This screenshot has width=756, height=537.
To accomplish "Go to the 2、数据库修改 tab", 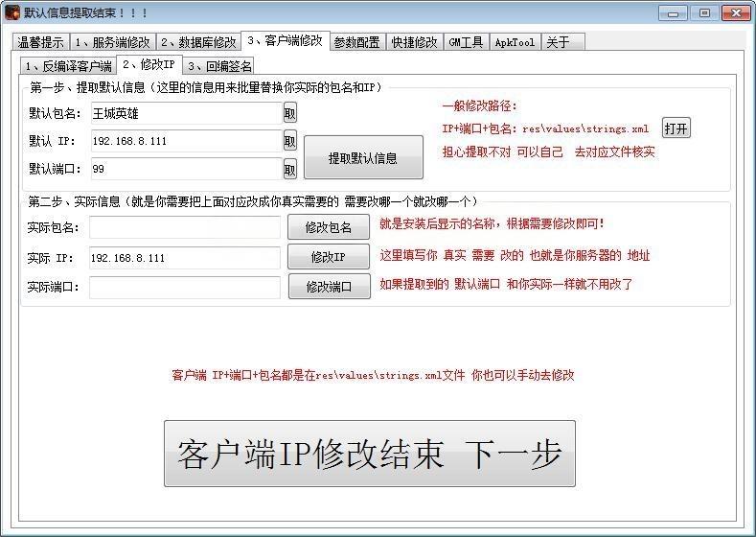I will tap(198, 42).
